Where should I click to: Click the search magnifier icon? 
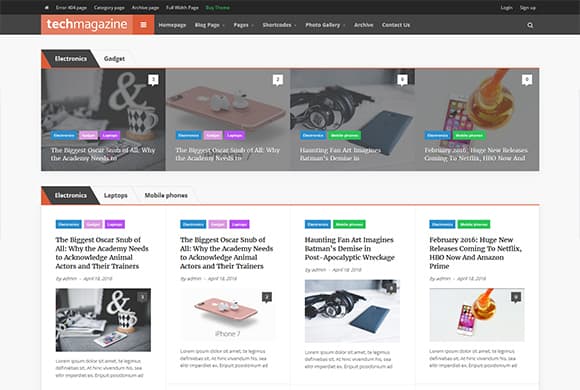tap(530, 25)
